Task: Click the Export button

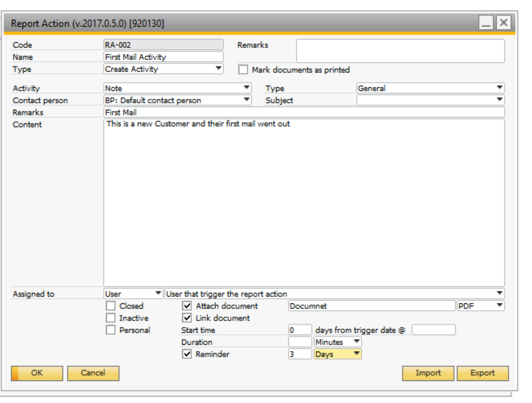Action: pos(482,373)
